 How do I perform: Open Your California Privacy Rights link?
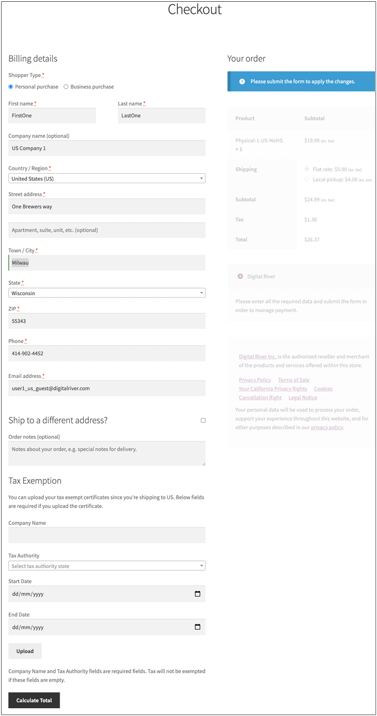click(273, 389)
